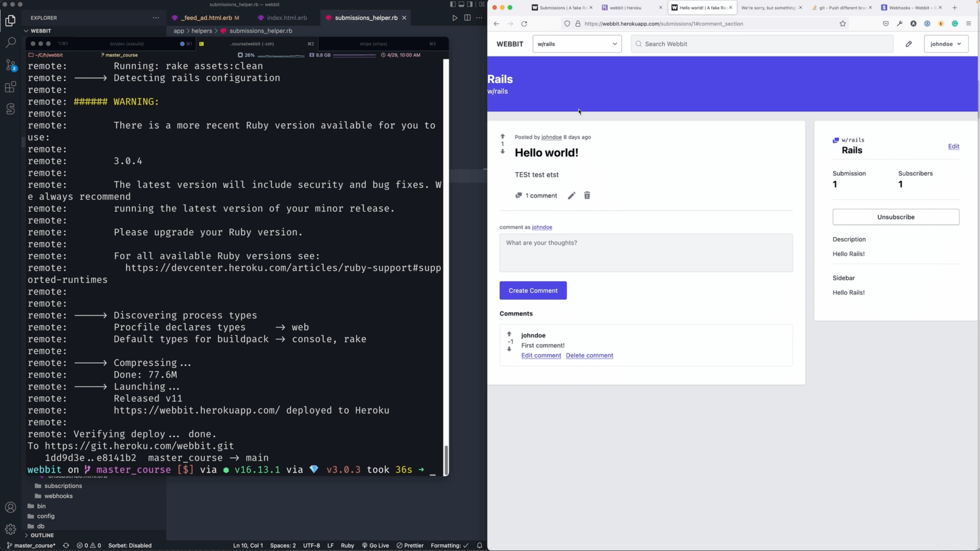The width and height of the screenshot is (980, 551).
Task: Reload the browser page
Action: pyautogui.click(x=524, y=23)
